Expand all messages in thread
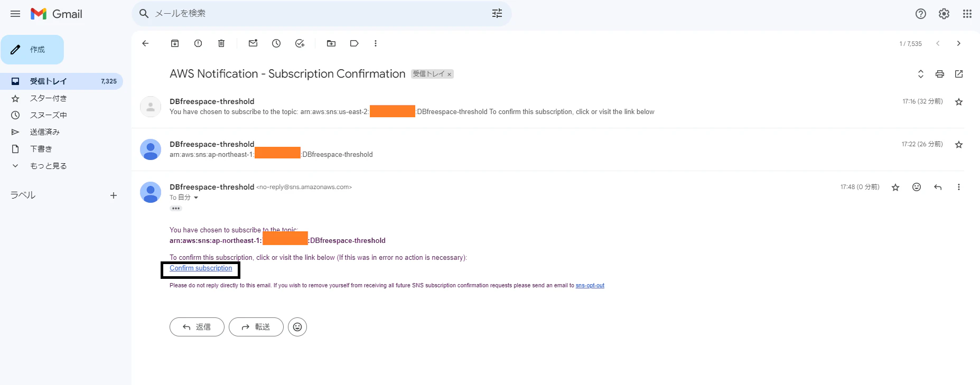This screenshot has height=385, width=980. 921,74
